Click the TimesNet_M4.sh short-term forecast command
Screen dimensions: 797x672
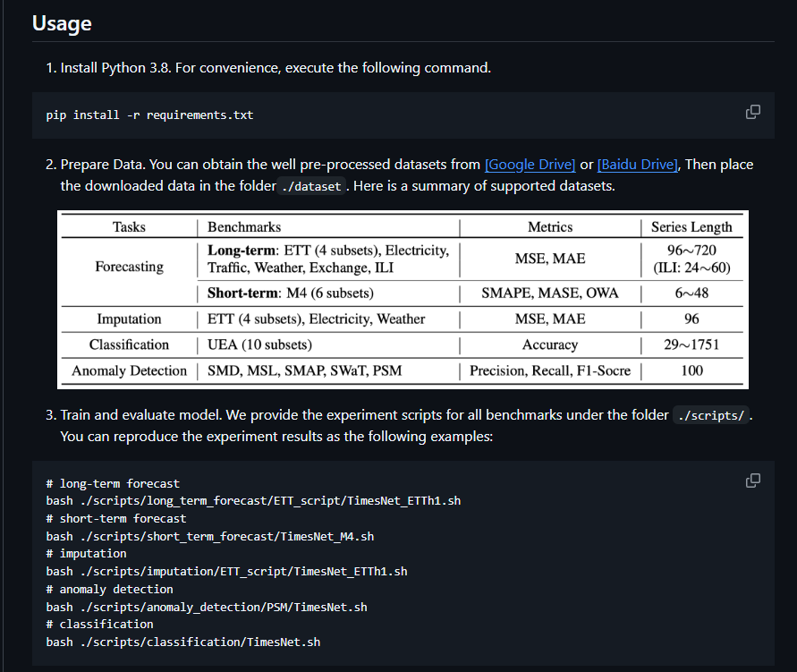click(x=210, y=536)
